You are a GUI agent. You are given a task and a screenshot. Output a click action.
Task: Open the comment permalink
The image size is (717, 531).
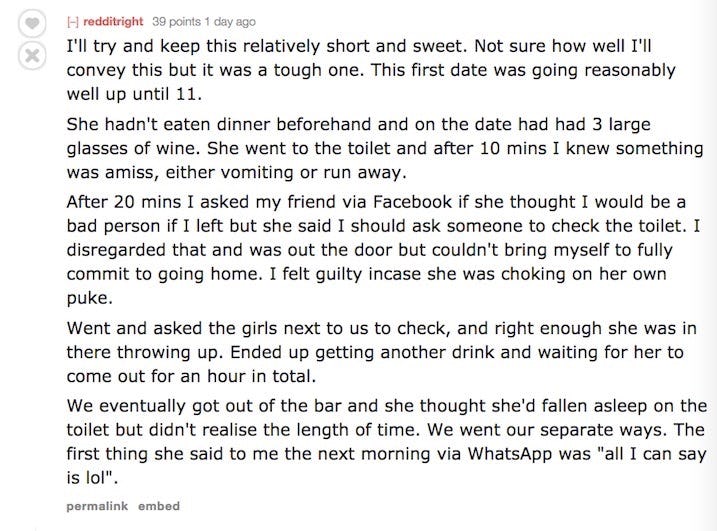96,507
